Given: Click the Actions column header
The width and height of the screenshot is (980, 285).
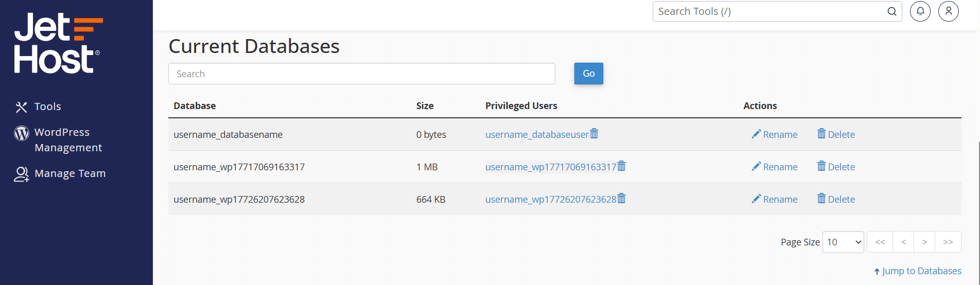Looking at the screenshot, I should pos(760,105).
